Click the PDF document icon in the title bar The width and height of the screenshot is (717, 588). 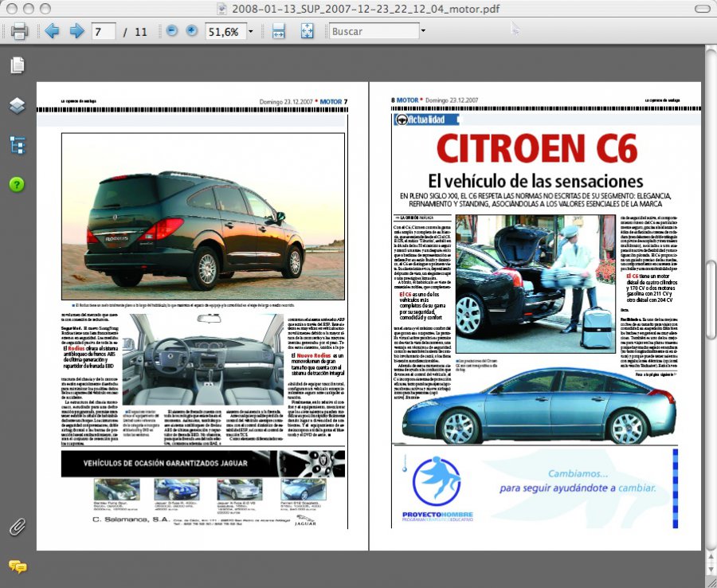click(221, 9)
